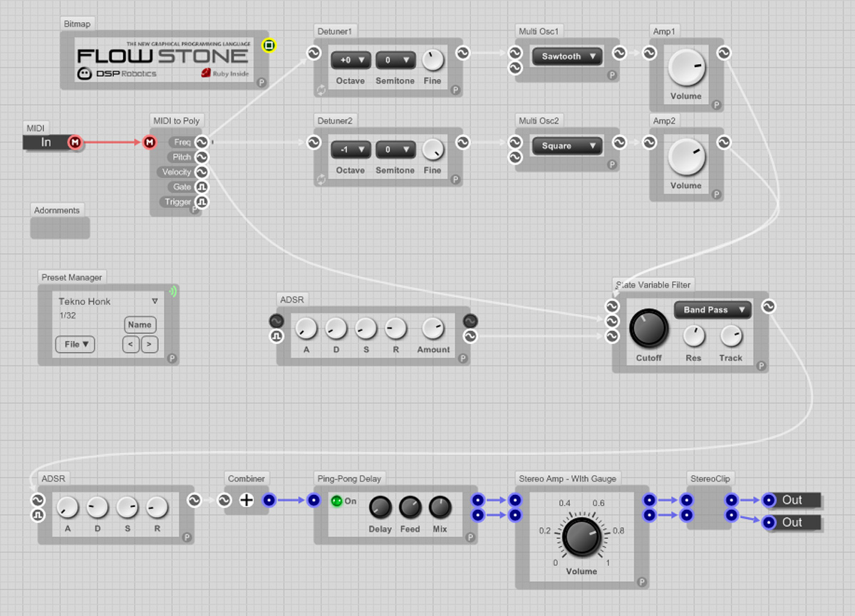Open the File menu in Preset Manager

coord(75,345)
